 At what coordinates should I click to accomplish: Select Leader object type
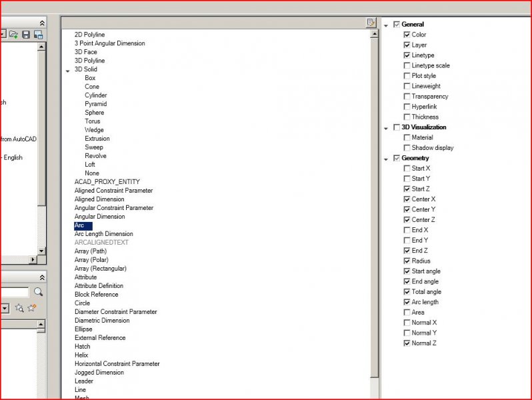point(84,381)
